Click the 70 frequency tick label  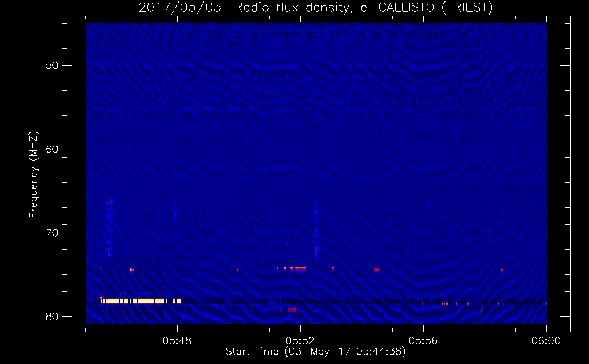pyautogui.click(x=52, y=233)
